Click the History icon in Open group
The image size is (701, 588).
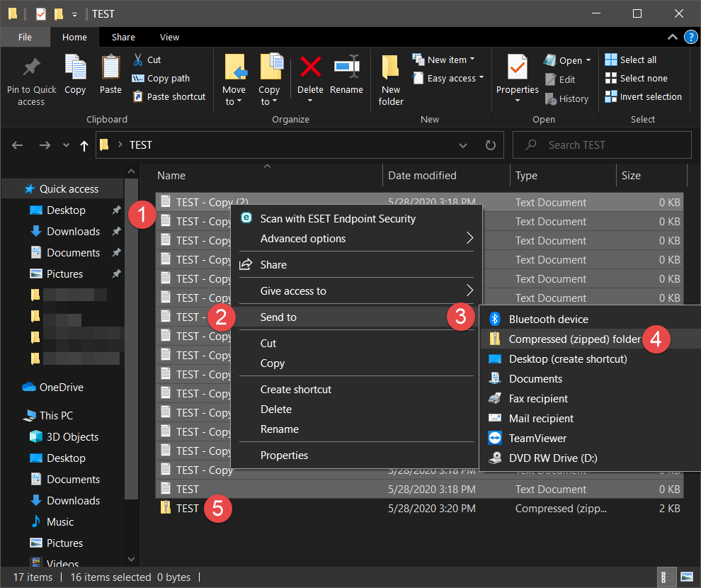(x=551, y=98)
